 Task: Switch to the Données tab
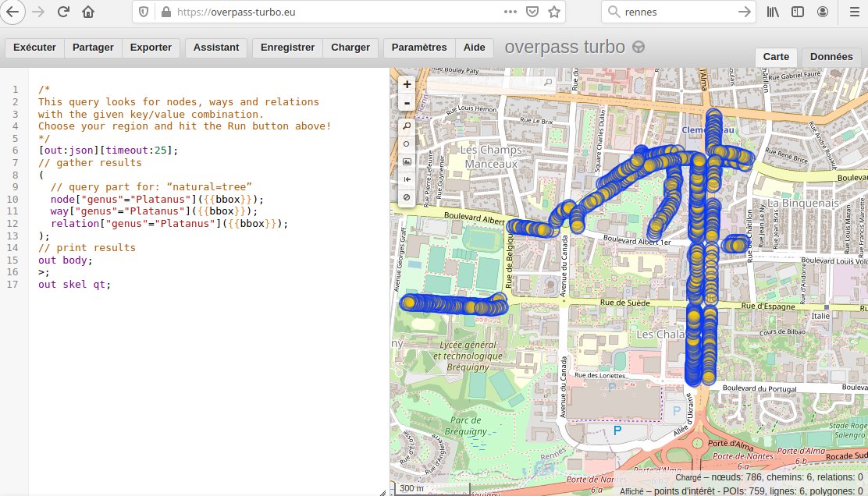point(831,56)
